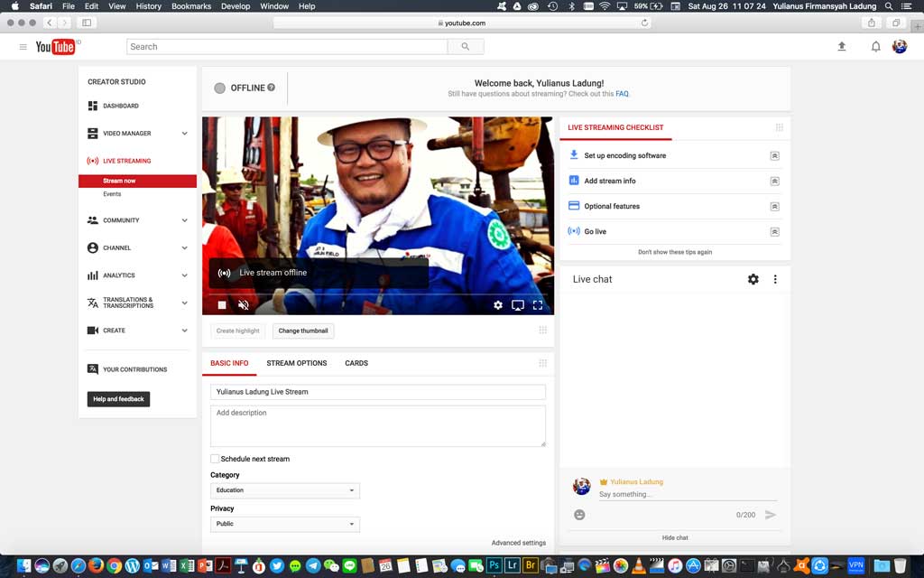The height and width of the screenshot is (578, 924).
Task: Open video player settings gear
Action: point(498,305)
